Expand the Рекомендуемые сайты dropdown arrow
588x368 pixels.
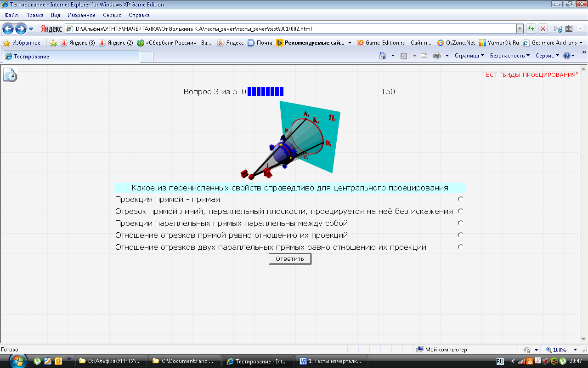click(x=350, y=43)
